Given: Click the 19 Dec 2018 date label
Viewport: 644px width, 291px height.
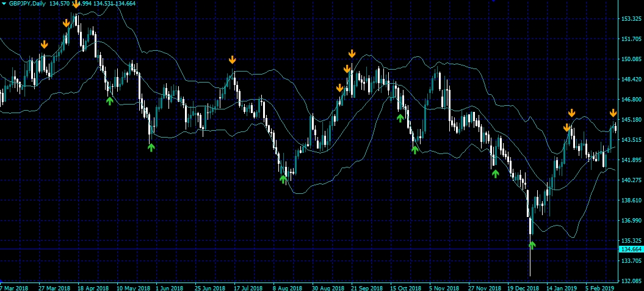Looking at the screenshot, I should click(x=523, y=288).
